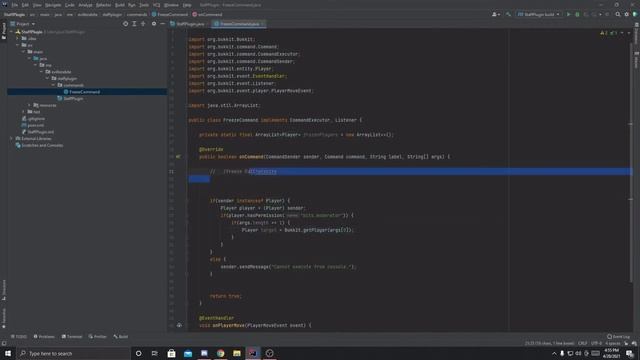Open the user account icon in toolbar
Image resolution: width=640 pixels, height=360 pixels.
[x=496, y=14]
